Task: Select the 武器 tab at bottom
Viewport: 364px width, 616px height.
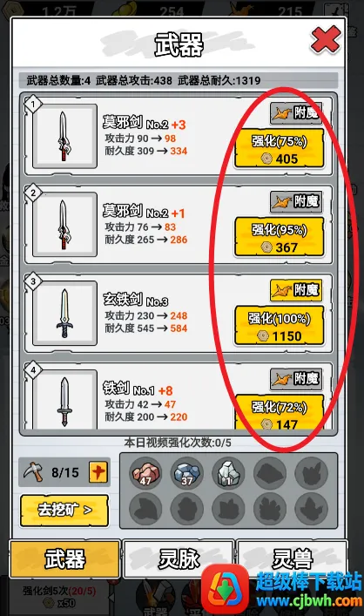Action: pos(64,559)
